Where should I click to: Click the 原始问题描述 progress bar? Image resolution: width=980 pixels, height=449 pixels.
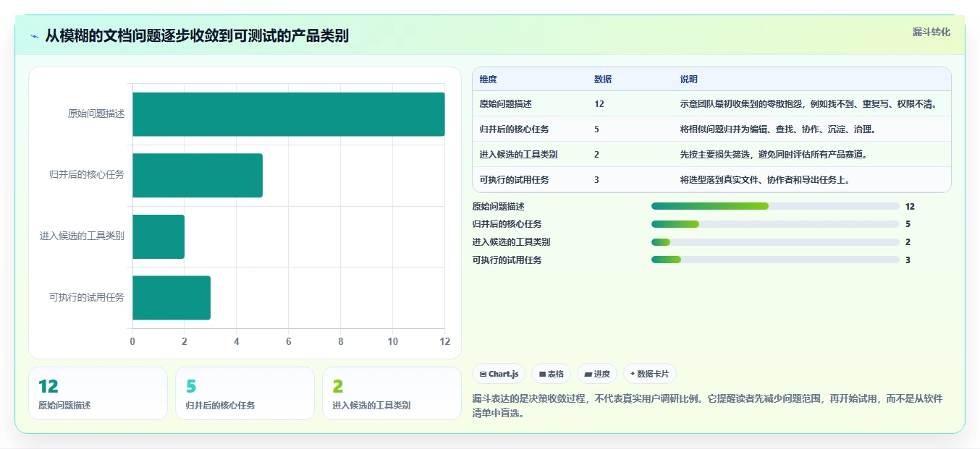tap(775, 206)
